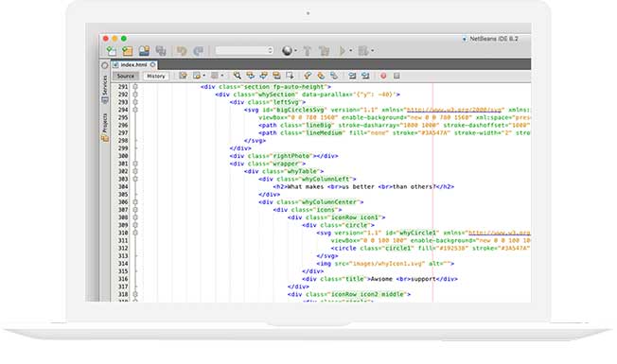This screenshot has width=617, height=364.
Task: Open the Services side panel tab
Action: pos(105,89)
